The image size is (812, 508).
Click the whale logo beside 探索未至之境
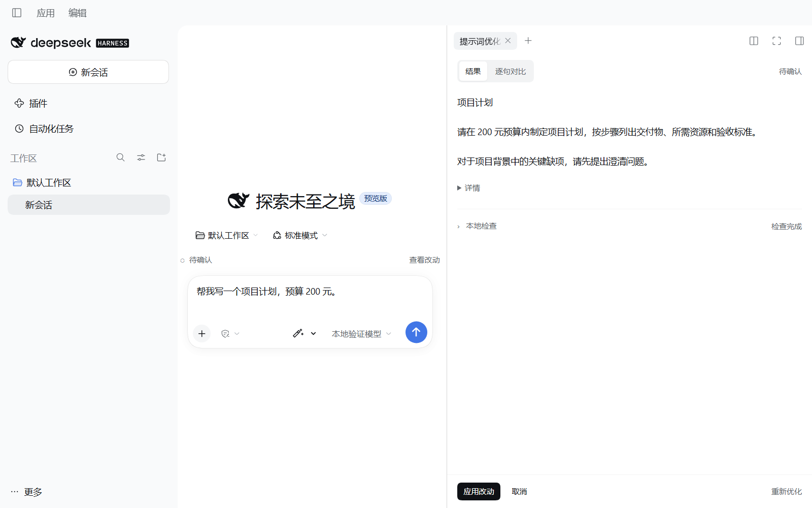point(239,201)
